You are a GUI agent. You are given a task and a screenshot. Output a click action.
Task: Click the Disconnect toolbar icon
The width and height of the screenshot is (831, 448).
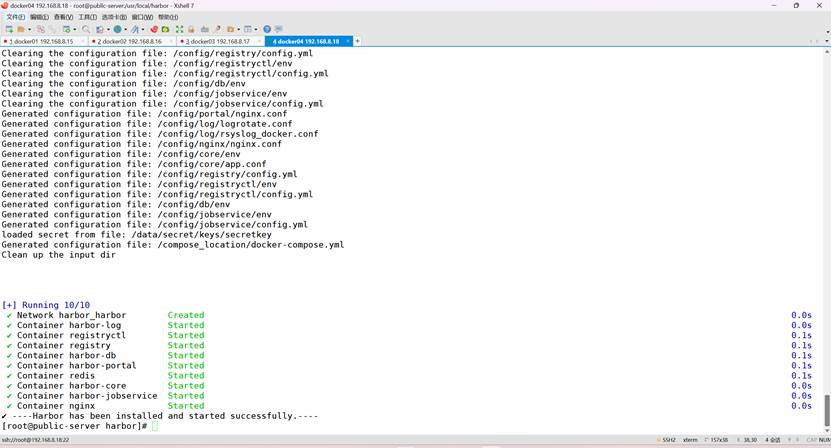point(41,29)
